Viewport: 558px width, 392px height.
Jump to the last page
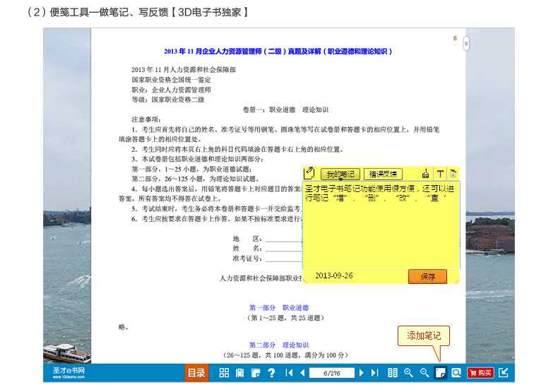(x=374, y=373)
